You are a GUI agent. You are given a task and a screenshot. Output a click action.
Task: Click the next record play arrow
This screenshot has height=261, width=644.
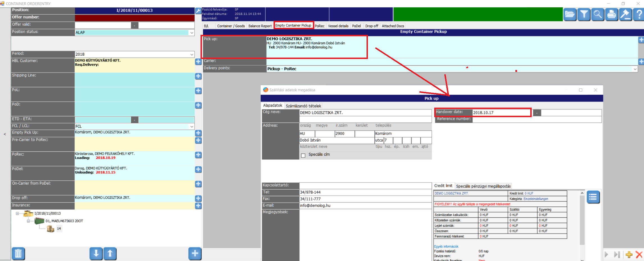[606, 255]
